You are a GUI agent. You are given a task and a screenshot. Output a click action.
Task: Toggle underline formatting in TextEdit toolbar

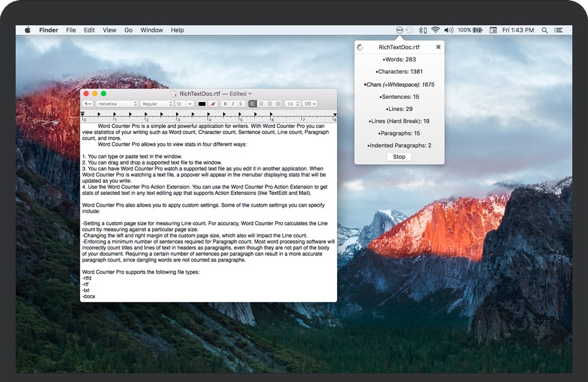click(x=241, y=104)
